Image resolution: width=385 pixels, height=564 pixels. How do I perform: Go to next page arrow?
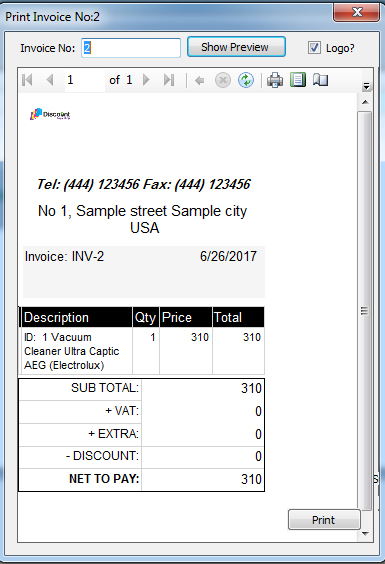tap(146, 80)
